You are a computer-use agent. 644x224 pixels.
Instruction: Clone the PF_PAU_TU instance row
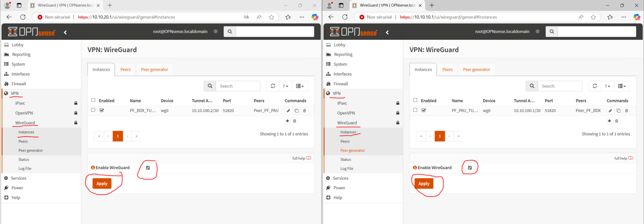[x=619, y=111]
